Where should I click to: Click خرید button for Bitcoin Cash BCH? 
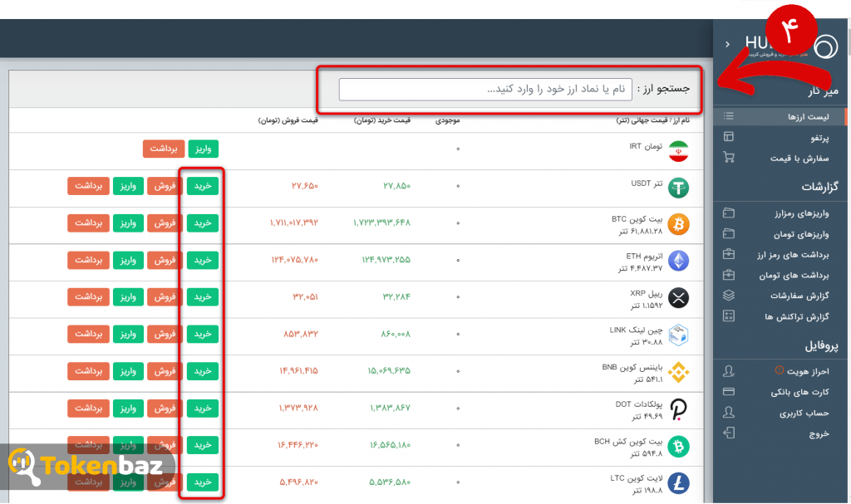[203, 445]
